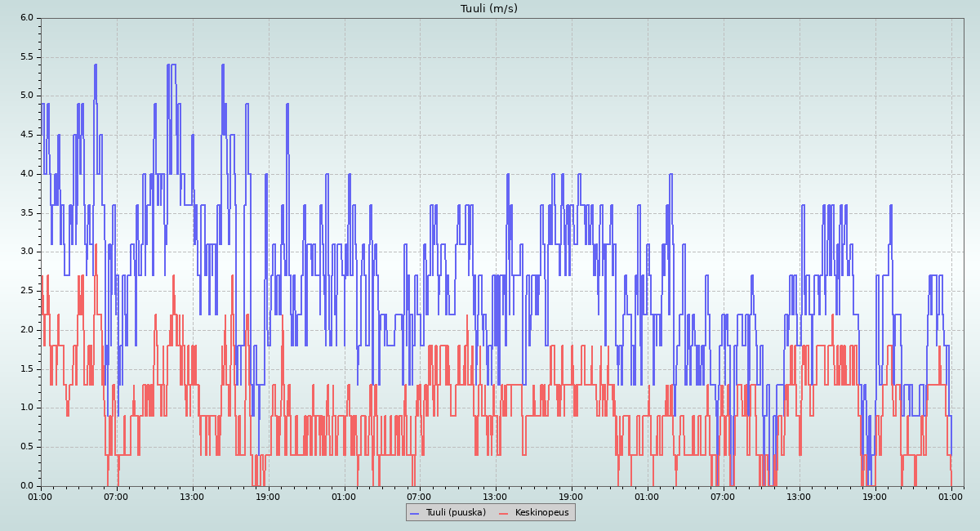Pick the 5.0 value on the y-axis
980x531 pixels.
27,96
